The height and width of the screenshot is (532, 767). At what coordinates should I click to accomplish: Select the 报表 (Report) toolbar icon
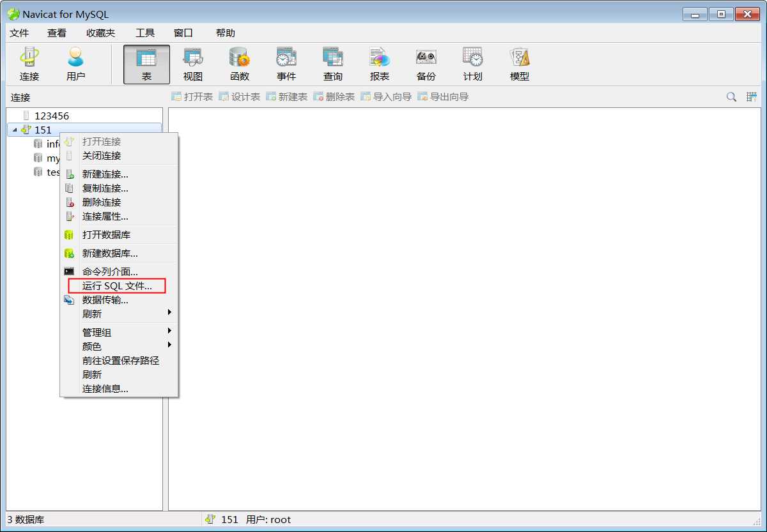pyautogui.click(x=380, y=64)
